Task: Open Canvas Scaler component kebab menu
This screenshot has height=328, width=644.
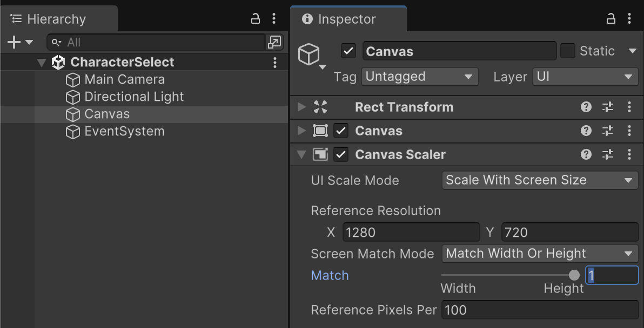Action: [x=629, y=154]
